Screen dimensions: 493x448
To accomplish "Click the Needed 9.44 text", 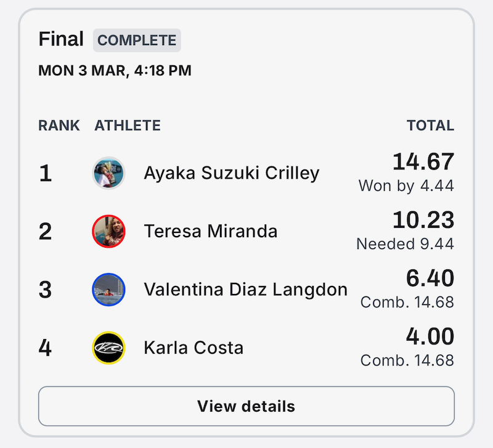I will click(405, 244).
